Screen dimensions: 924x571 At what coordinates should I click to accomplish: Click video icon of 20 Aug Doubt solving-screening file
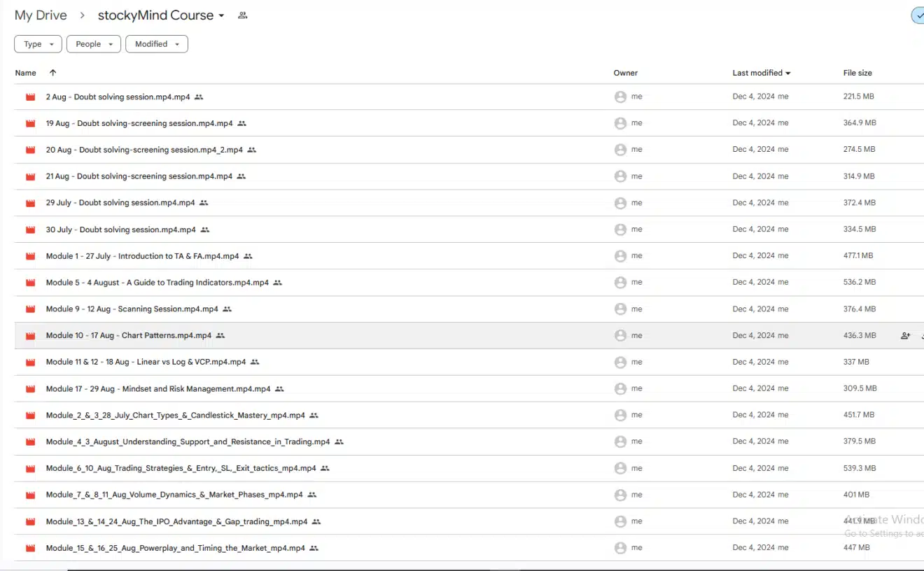pos(30,150)
